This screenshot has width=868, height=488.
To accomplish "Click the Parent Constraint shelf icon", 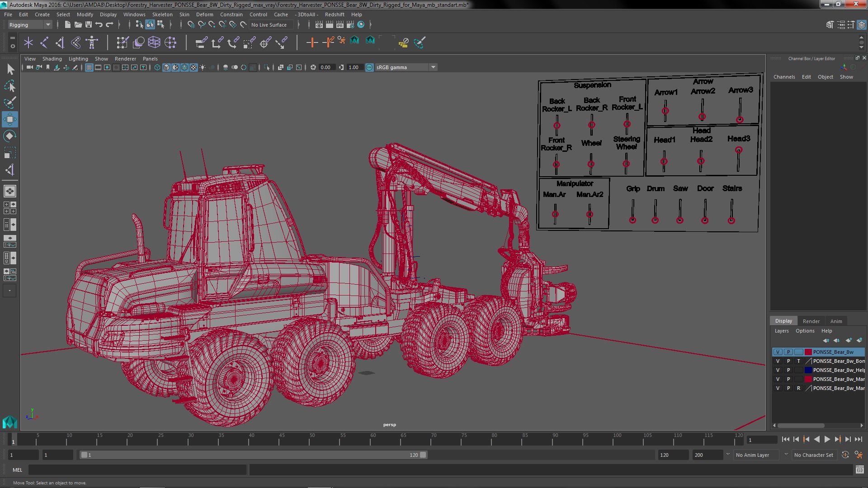I will 201,42.
